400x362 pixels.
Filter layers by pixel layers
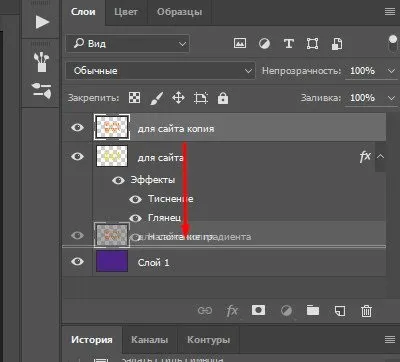(240, 43)
